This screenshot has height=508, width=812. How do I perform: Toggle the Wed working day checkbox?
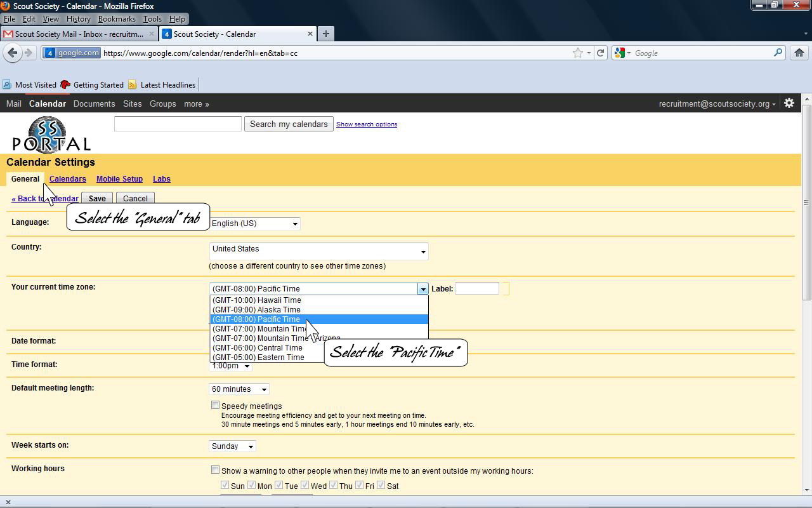pyautogui.click(x=304, y=485)
